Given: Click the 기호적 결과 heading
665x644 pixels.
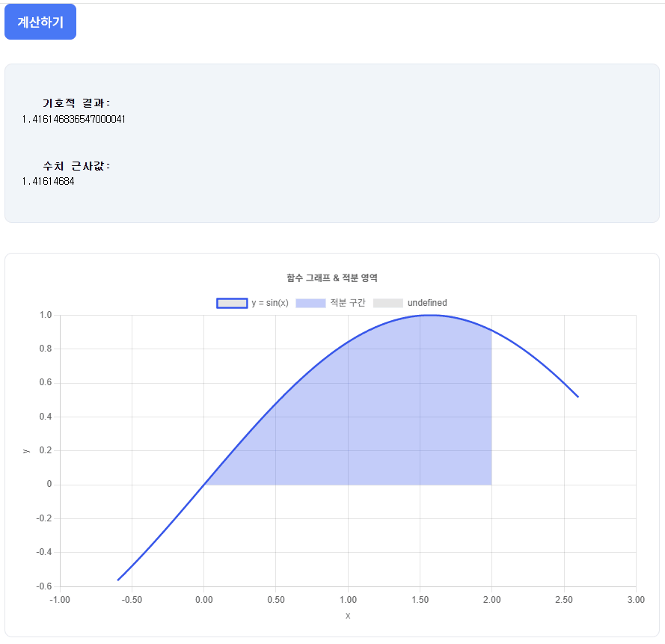Looking at the screenshot, I should coord(76,103).
